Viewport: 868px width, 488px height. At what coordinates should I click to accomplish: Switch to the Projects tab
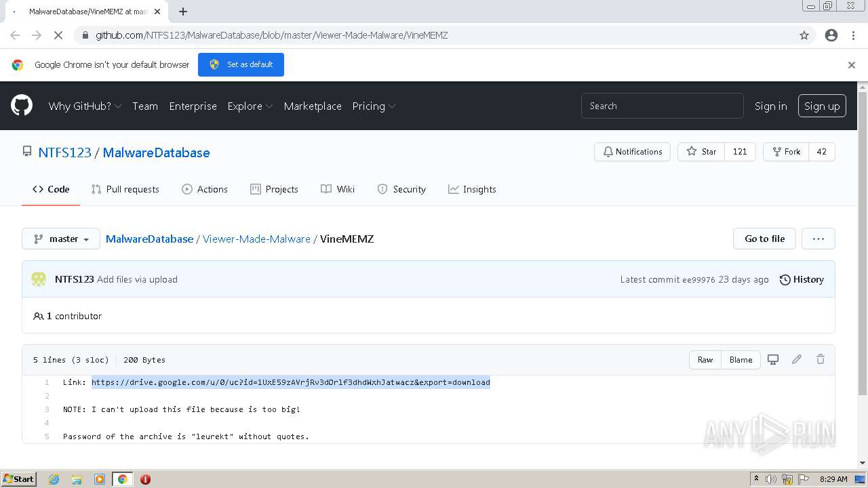[x=274, y=189]
